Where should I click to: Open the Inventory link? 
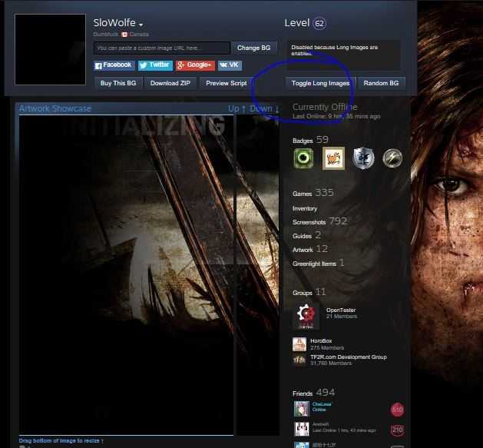(305, 209)
